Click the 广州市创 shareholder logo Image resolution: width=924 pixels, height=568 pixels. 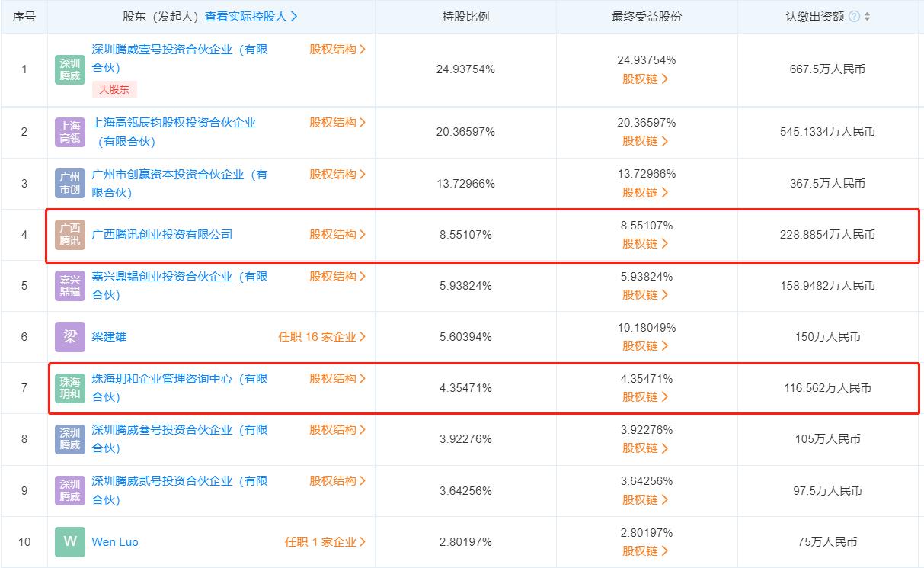70,184
